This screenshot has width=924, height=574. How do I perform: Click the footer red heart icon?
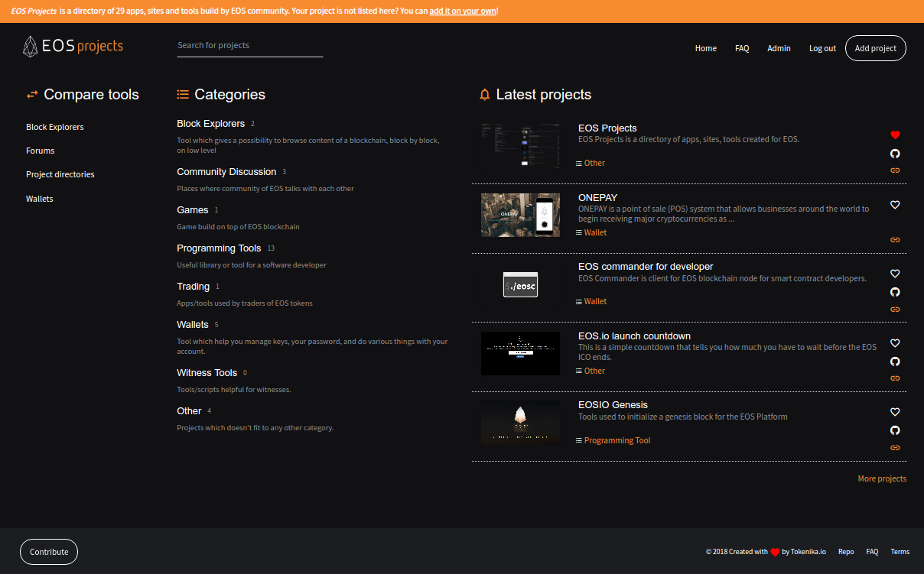(x=775, y=552)
